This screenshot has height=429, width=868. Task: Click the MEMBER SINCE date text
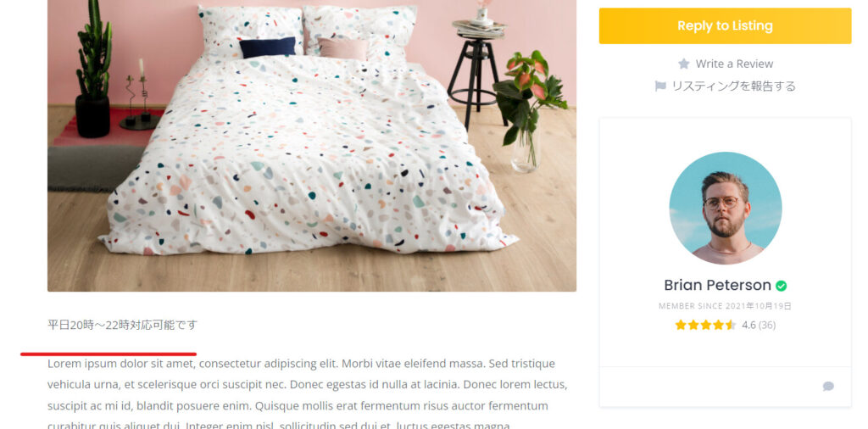tap(726, 306)
